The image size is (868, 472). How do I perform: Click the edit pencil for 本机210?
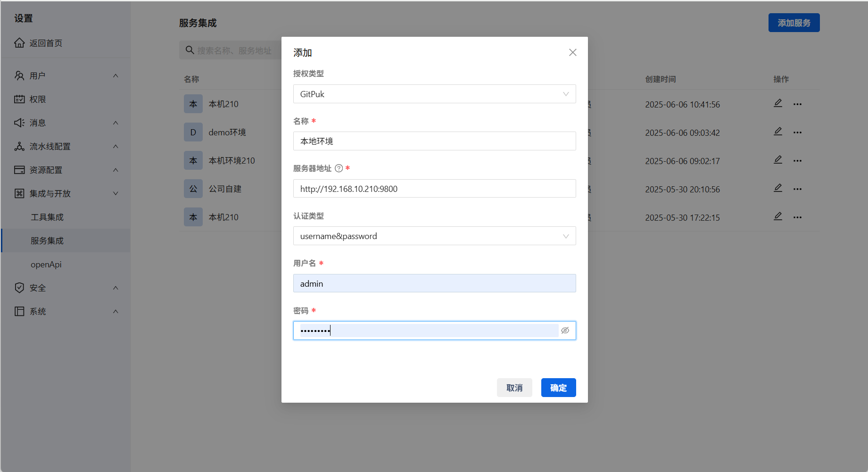pos(778,103)
